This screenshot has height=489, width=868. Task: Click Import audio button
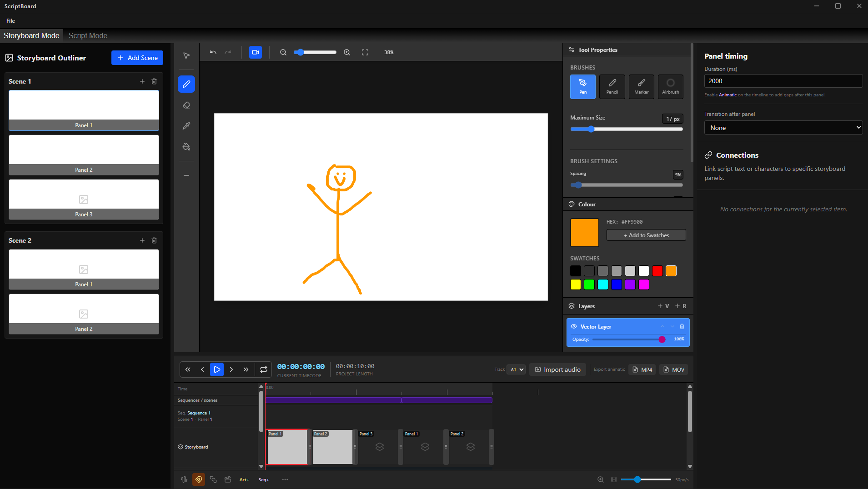tap(557, 369)
